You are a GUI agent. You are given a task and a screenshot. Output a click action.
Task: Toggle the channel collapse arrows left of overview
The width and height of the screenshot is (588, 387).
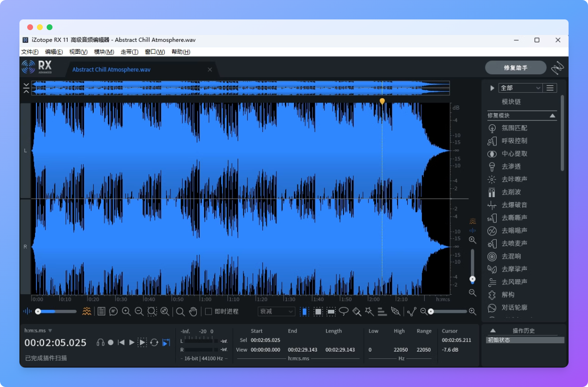[26, 88]
